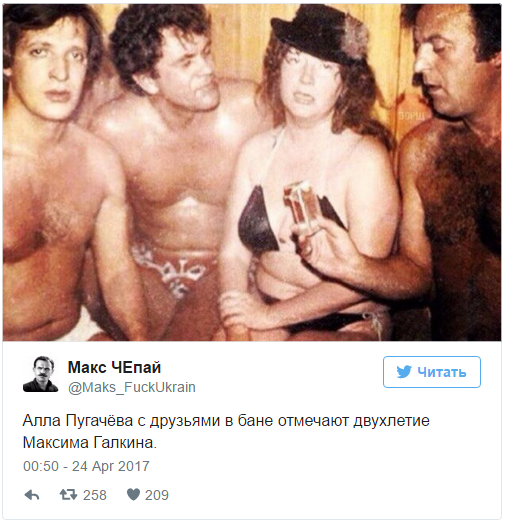This screenshot has width=505, height=524.
Task: Click the object held in hand in photo
Action: click(x=302, y=207)
